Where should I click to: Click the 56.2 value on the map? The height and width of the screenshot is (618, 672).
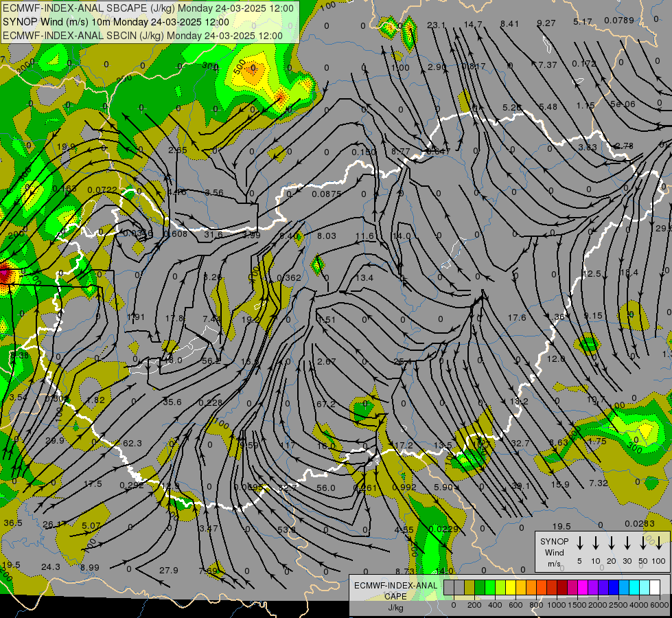click(211, 361)
